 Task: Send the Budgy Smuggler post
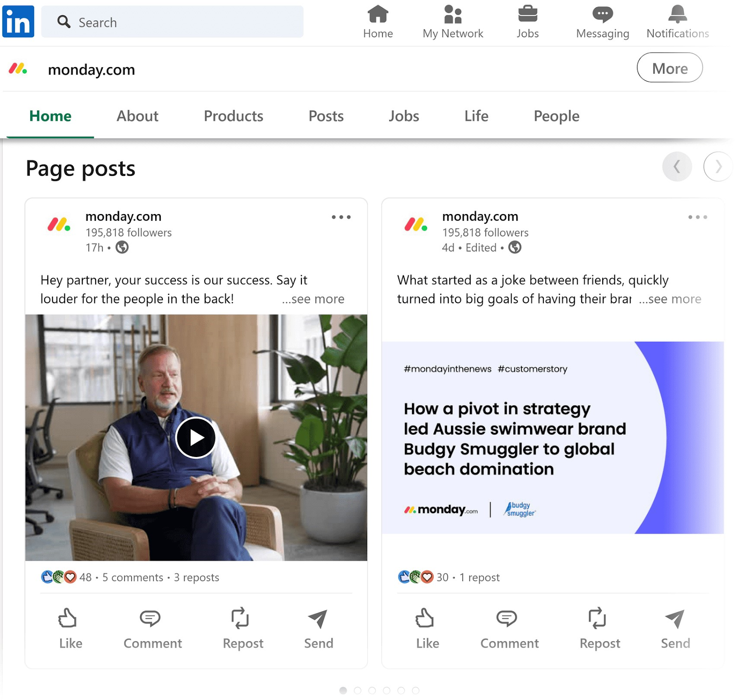click(x=675, y=628)
